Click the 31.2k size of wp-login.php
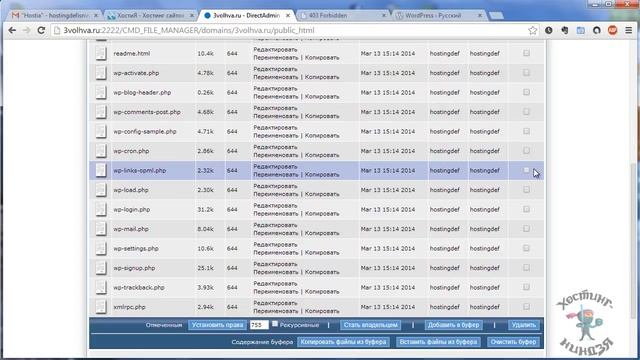The image size is (640, 360). pos(205,209)
